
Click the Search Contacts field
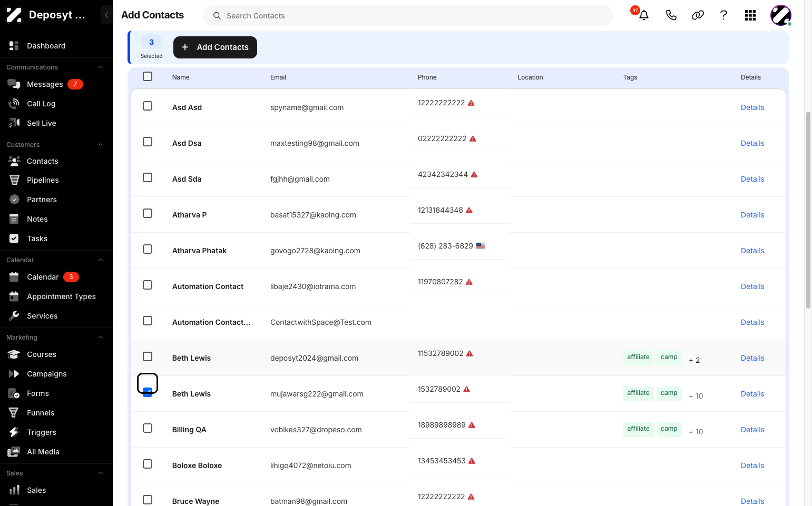coord(408,16)
